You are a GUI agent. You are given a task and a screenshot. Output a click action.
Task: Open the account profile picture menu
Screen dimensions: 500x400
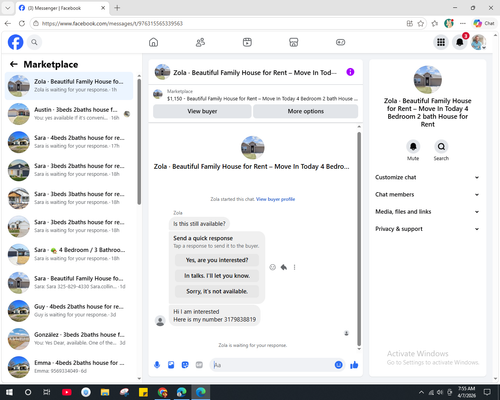pos(478,42)
